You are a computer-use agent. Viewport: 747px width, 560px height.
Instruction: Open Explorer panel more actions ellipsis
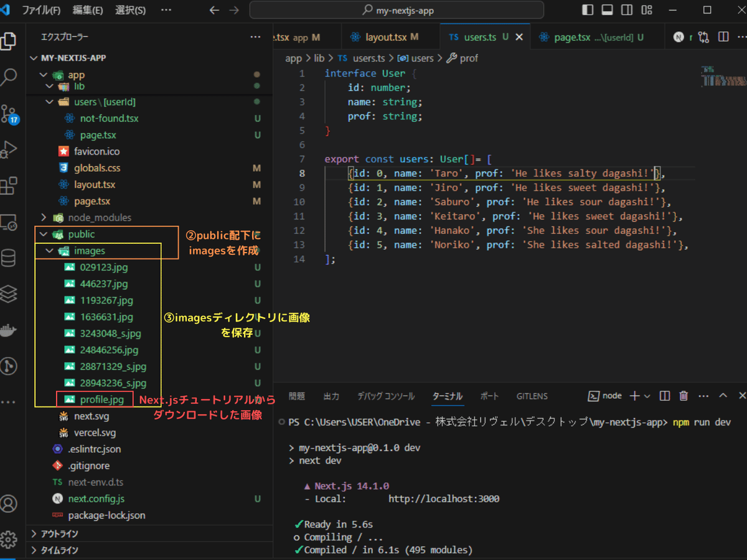(x=255, y=37)
